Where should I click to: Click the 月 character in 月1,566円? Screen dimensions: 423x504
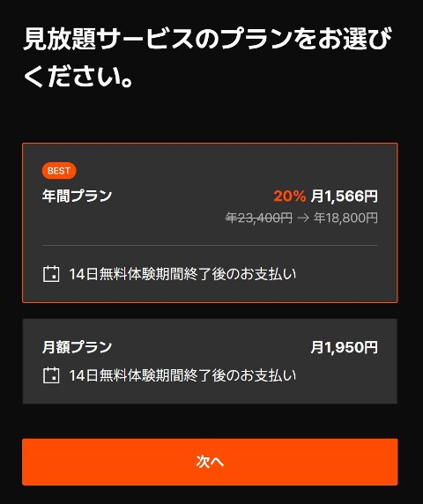(317, 196)
